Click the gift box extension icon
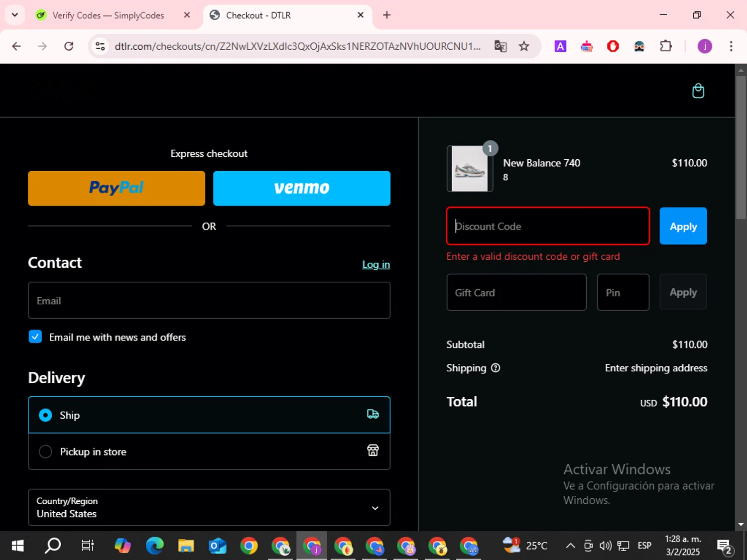 (587, 46)
